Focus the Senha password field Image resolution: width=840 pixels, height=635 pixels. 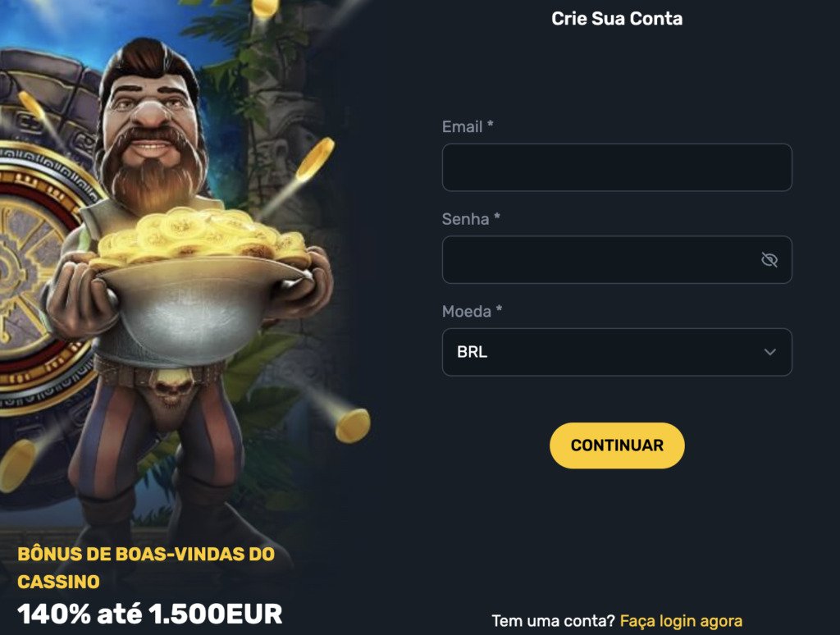[x=617, y=260]
